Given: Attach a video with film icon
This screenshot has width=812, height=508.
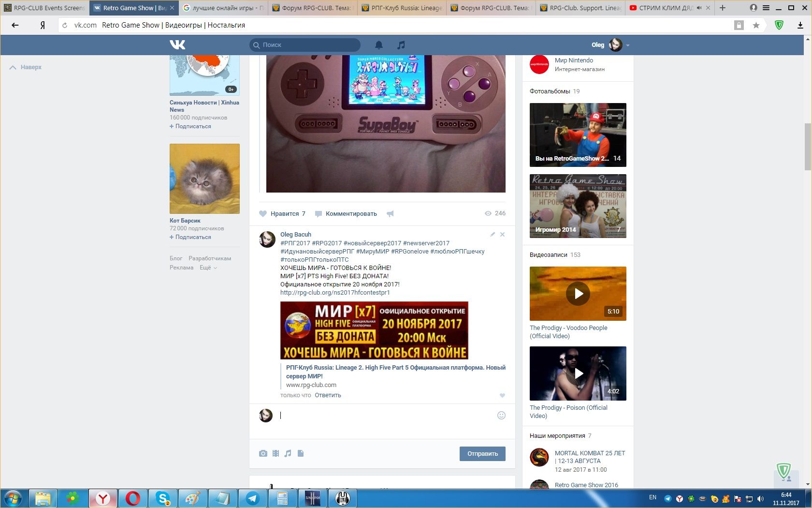Looking at the screenshot, I should (x=275, y=453).
